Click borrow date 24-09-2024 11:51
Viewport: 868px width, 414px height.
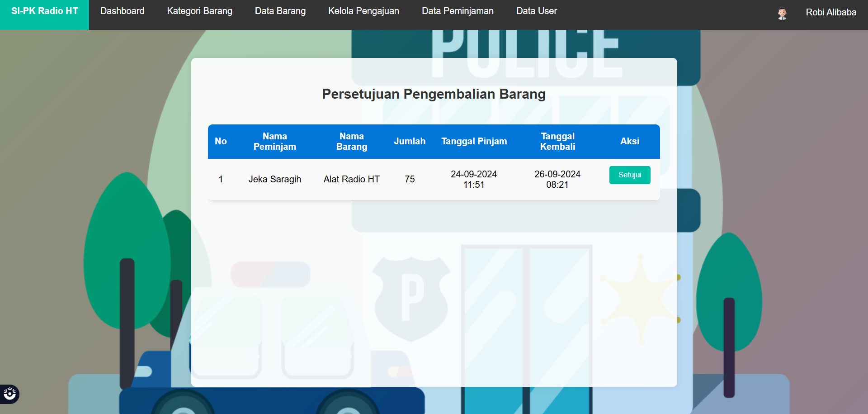coord(474,179)
